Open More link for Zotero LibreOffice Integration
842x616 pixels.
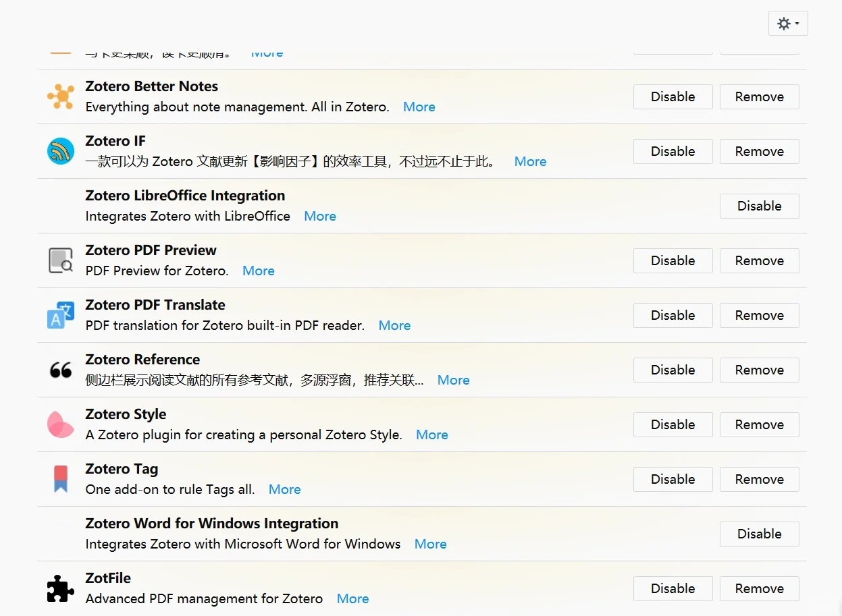coord(320,216)
